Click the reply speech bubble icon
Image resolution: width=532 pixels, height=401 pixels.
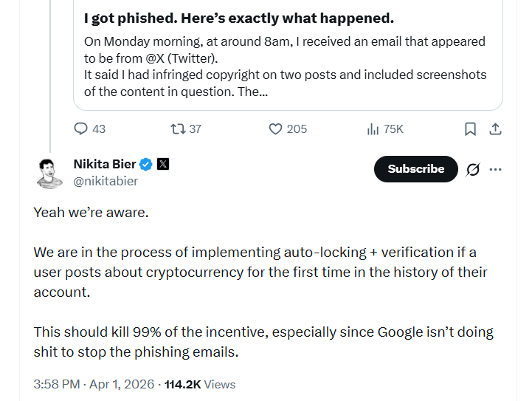tap(81, 129)
